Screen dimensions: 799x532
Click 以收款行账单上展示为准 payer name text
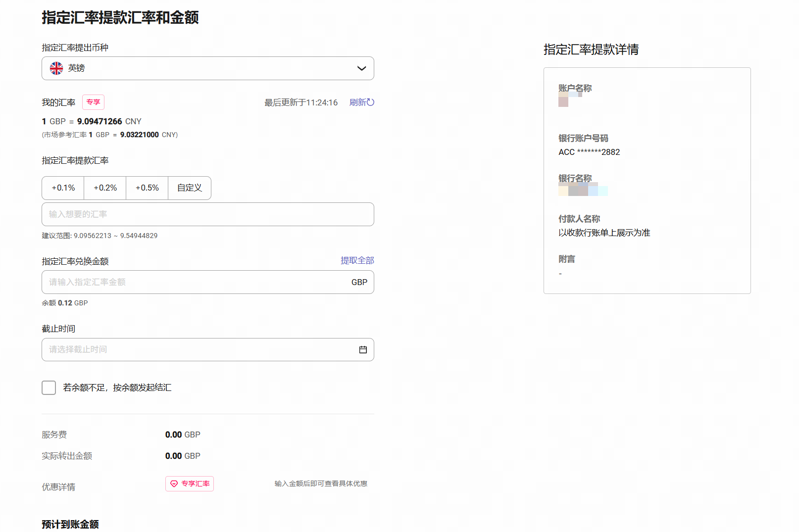tap(604, 233)
